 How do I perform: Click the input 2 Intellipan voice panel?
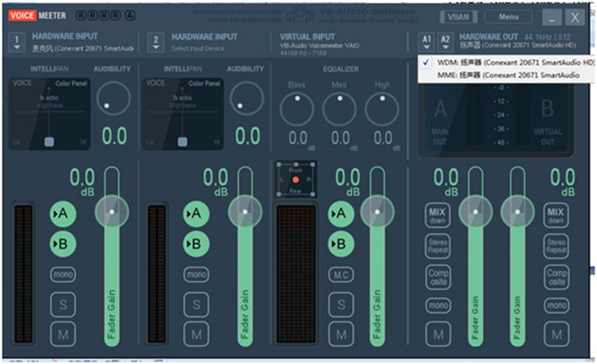(183, 114)
